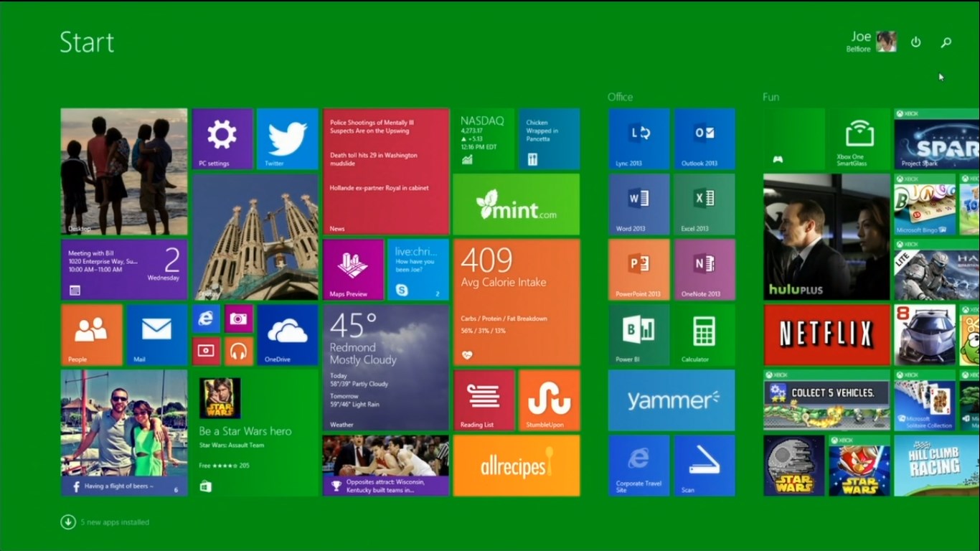Launch the Maps Preview tile
The height and width of the screenshot is (551, 980).
coord(353,270)
